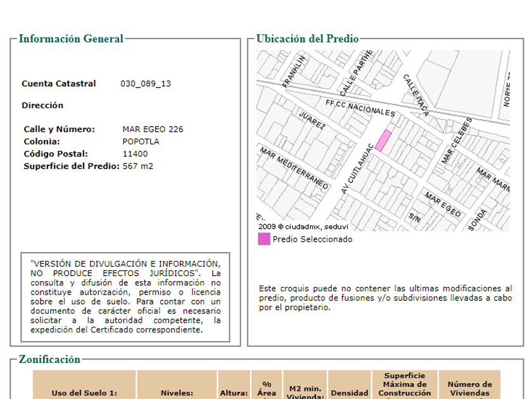Click the Cuenta Catastral label
This screenshot has height=399, width=532.
[59, 84]
